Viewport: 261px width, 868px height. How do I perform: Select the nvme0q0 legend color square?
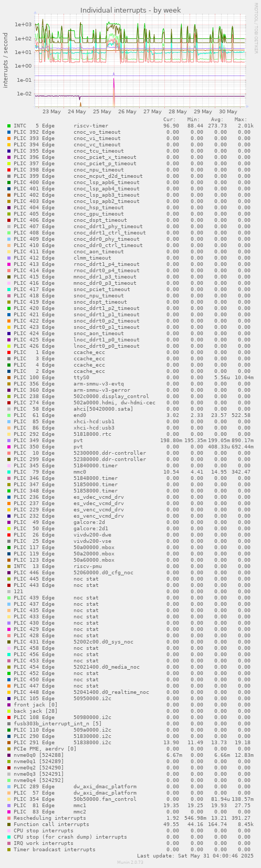coord(9,755)
